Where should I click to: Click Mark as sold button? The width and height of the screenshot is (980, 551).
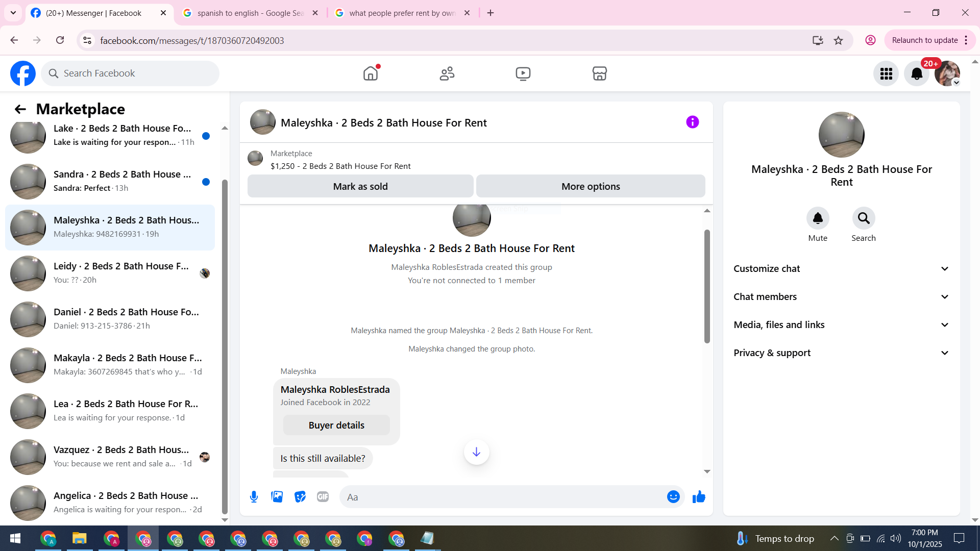coord(360,186)
